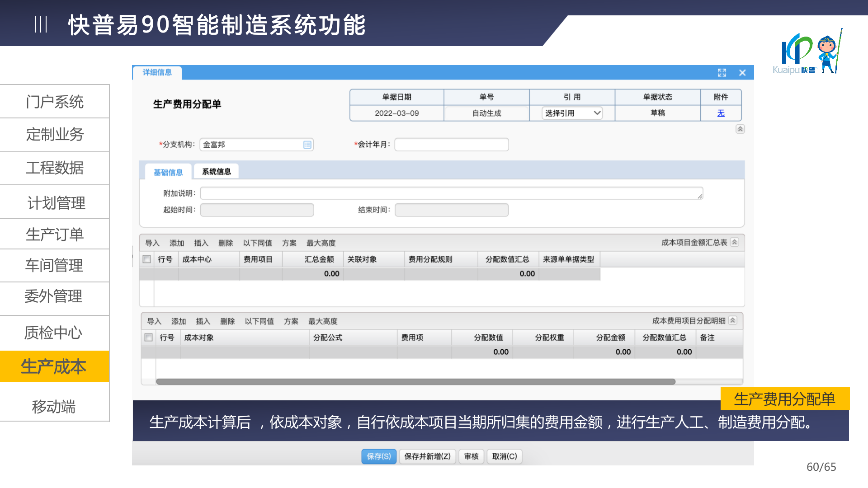This screenshot has height=488, width=868.
Task: Click 添加 in upper table toolbar
Action: pyautogui.click(x=177, y=243)
